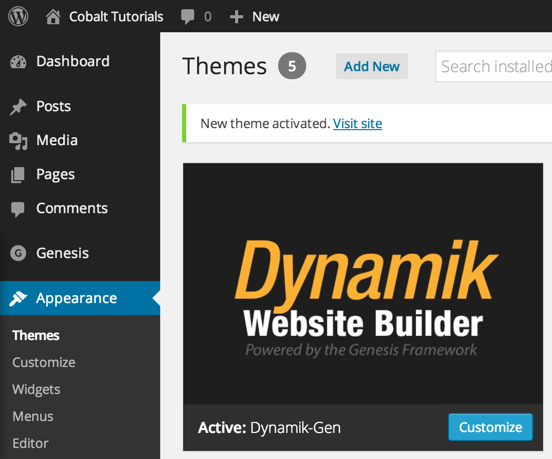Open the WordPress logo menu
The height and width of the screenshot is (459, 552).
pos(18,16)
